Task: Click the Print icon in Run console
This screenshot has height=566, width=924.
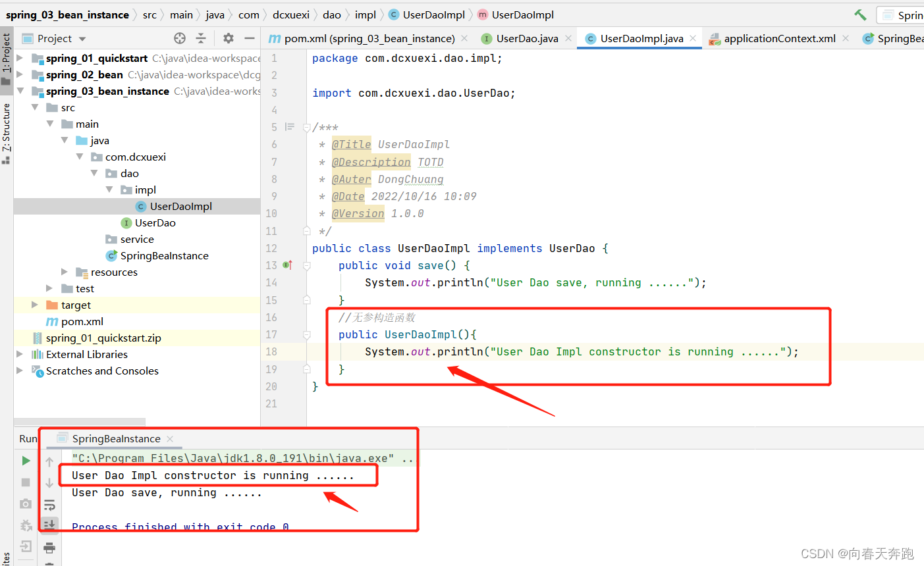Action: pos(49,548)
